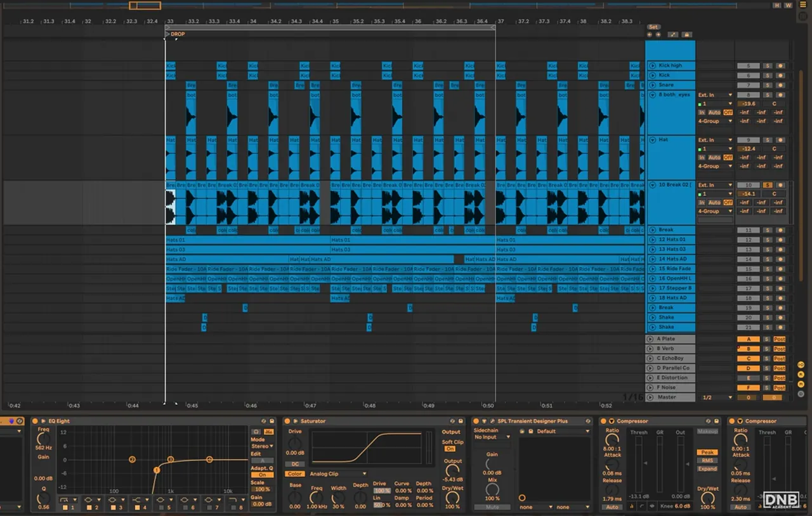Viewport: 812px width, 516px height.
Task: Unfold the 15 Ride Fade track
Action: (652, 269)
